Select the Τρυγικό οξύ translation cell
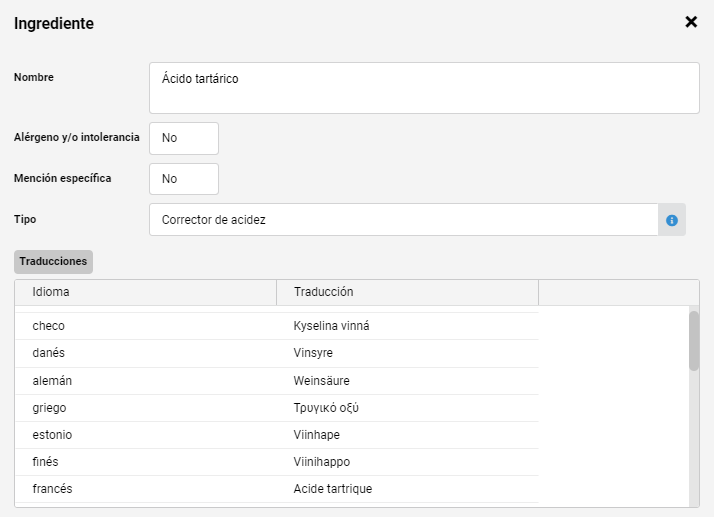 point(408,408)
